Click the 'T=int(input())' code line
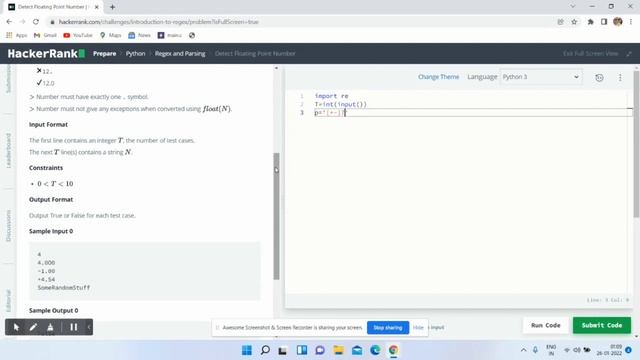 (x=340, y=104)
